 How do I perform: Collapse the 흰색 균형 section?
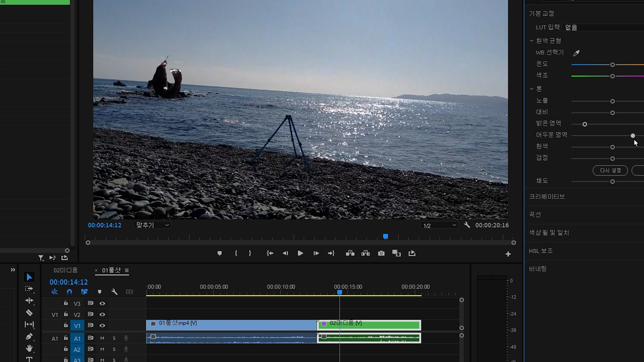point(532,41)
